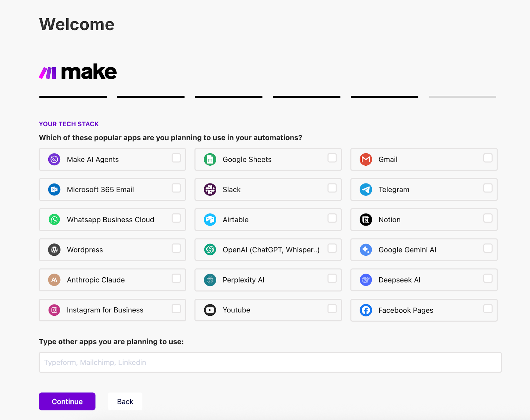
Task: Click the Instagram for Business icon
Action: [x=54, y=310]
